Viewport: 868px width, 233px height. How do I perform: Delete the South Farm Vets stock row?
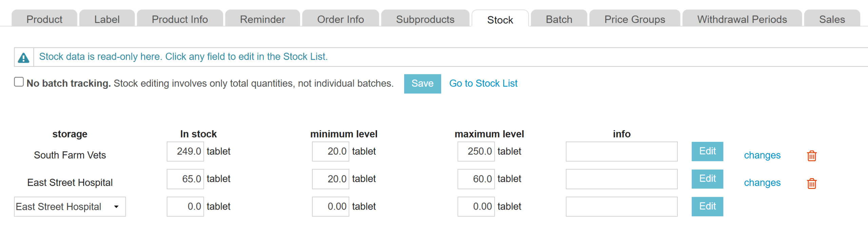812,156
